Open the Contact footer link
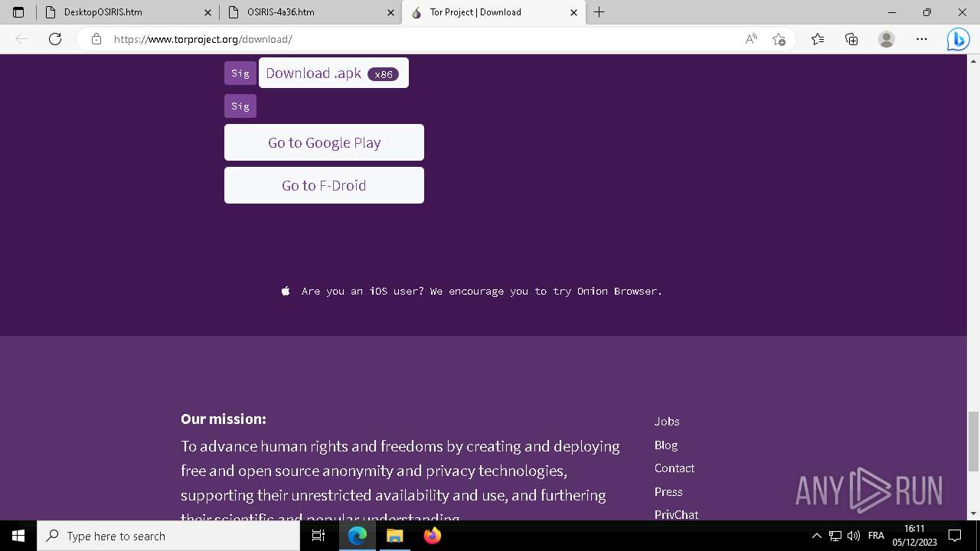Screen dimensions: 980x551 coord(675,468)
